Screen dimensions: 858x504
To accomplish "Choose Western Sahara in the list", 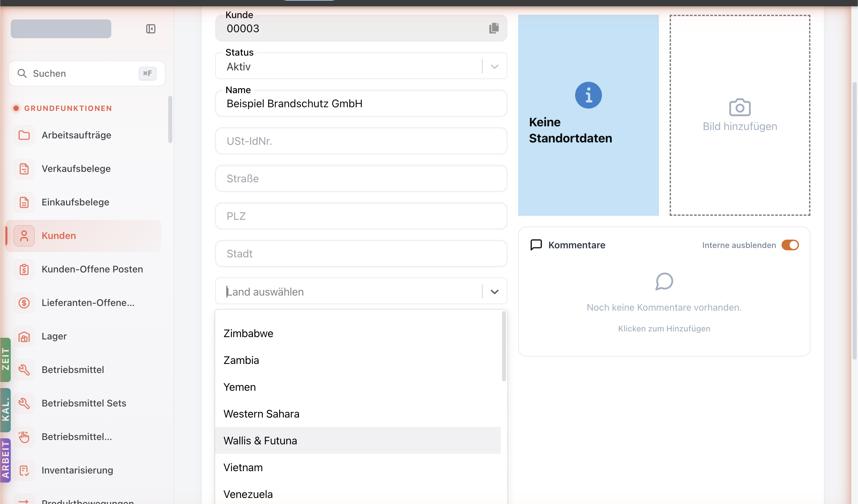I will click(358, 414).
